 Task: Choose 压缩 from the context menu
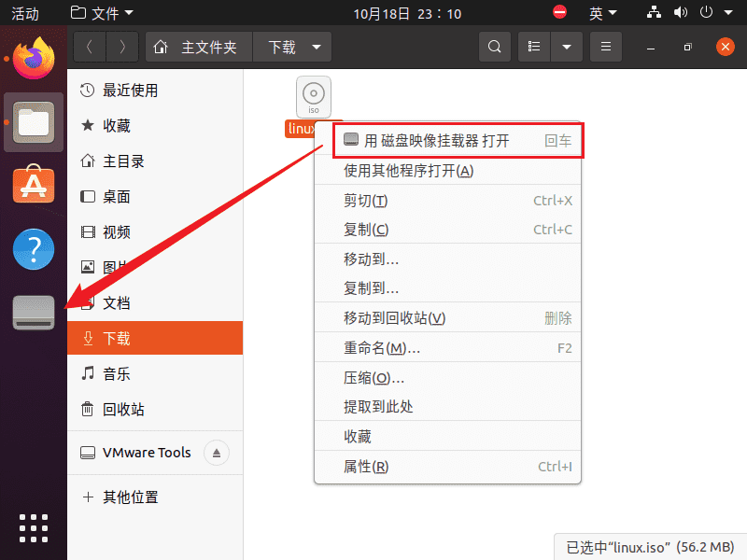pos(373,378)
